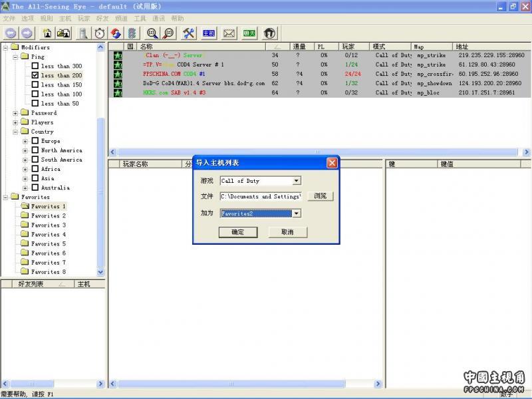Collapse the Ping tree node

15,57
